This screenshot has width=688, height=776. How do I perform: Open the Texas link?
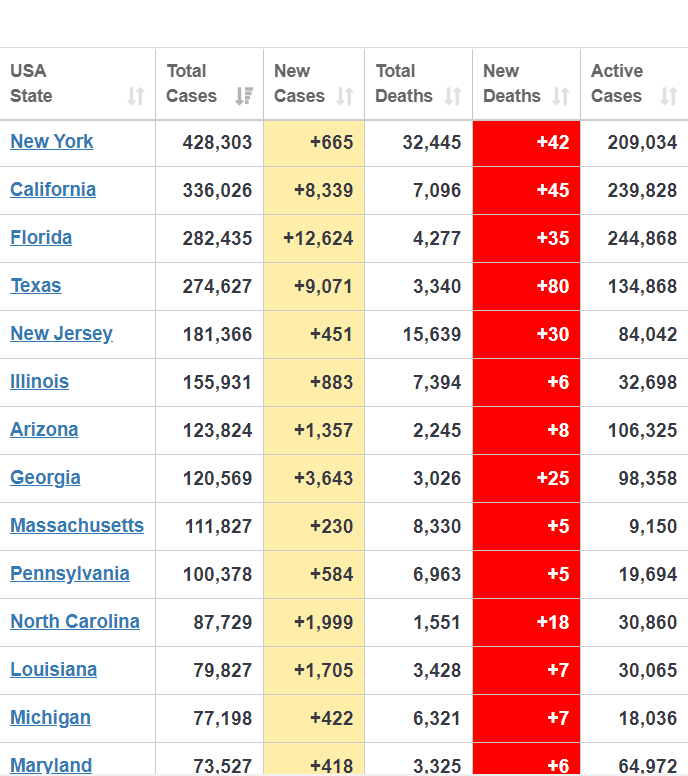[36, 286]
